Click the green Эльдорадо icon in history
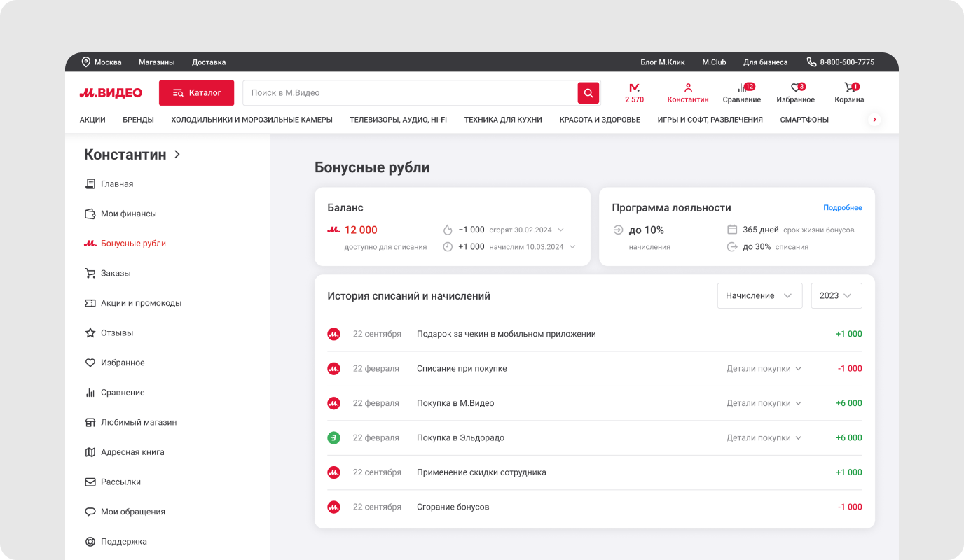This screenshot has width=964, height=560. (334, 438)
